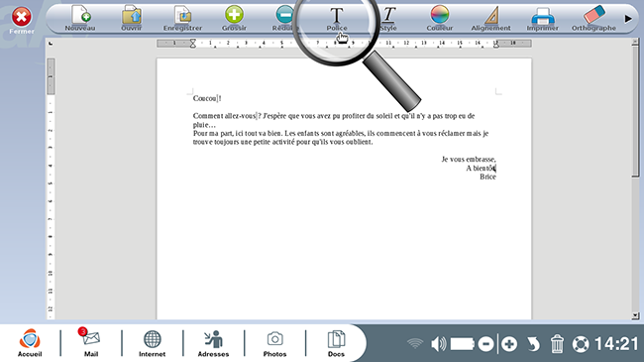Open the Docs application
The height and width of the screenshot is (362, 644).
336,343
